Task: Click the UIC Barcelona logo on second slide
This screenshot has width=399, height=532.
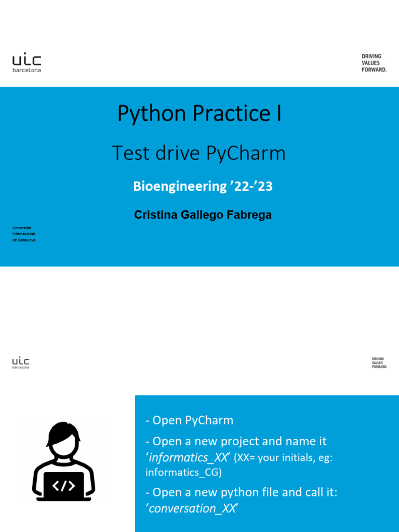Action: (21, 362)
